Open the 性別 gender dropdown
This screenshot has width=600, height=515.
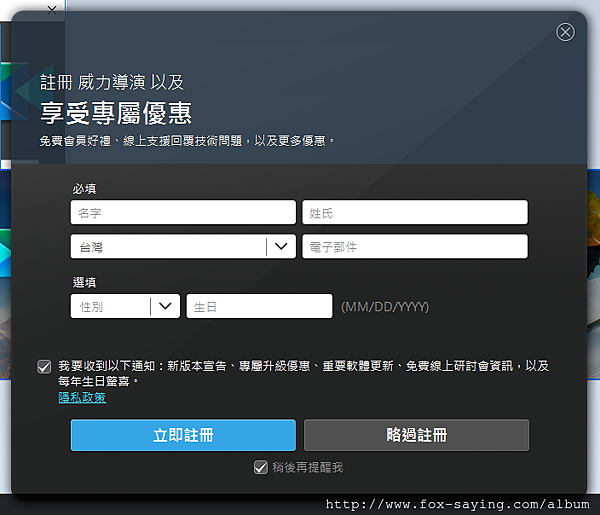point(125,306)
